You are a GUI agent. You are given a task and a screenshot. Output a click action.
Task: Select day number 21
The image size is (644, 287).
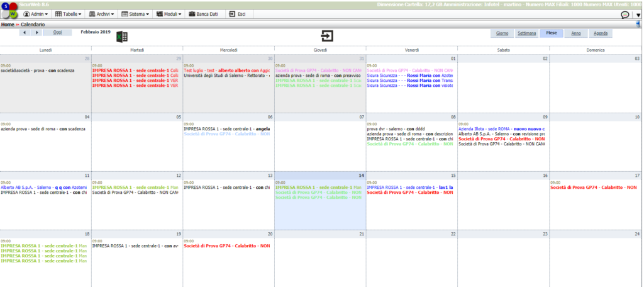click(362, 234)
